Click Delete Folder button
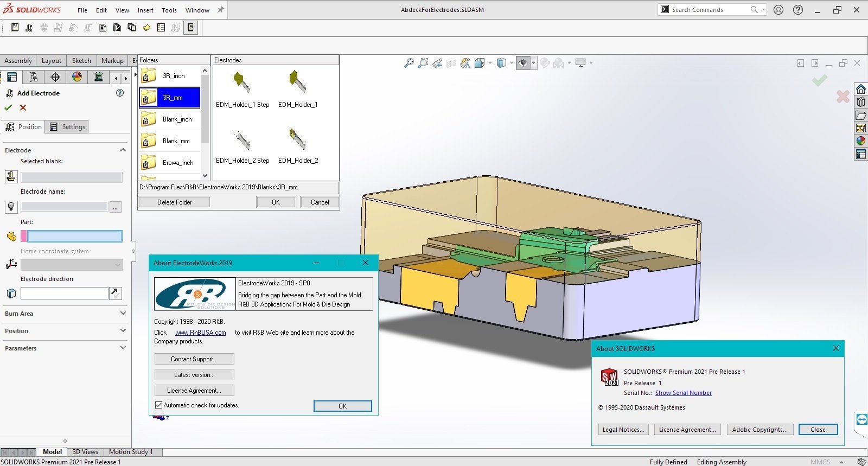The width and height of the screenshot is (868, 466). (x=174, y=202)
